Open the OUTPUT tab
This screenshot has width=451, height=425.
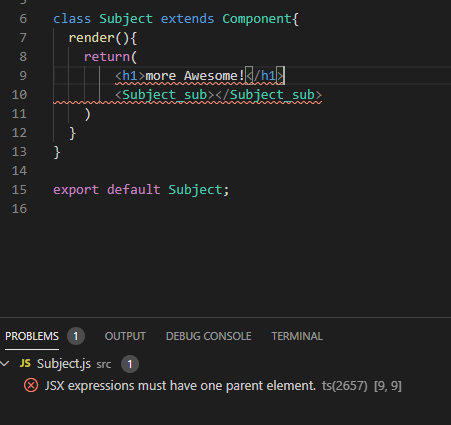point(125,336)
